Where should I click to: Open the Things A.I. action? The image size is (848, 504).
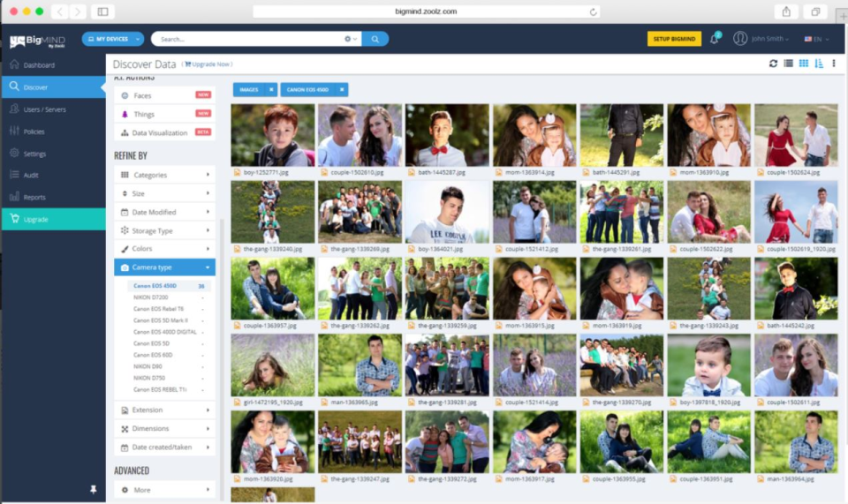pos(164,114)
